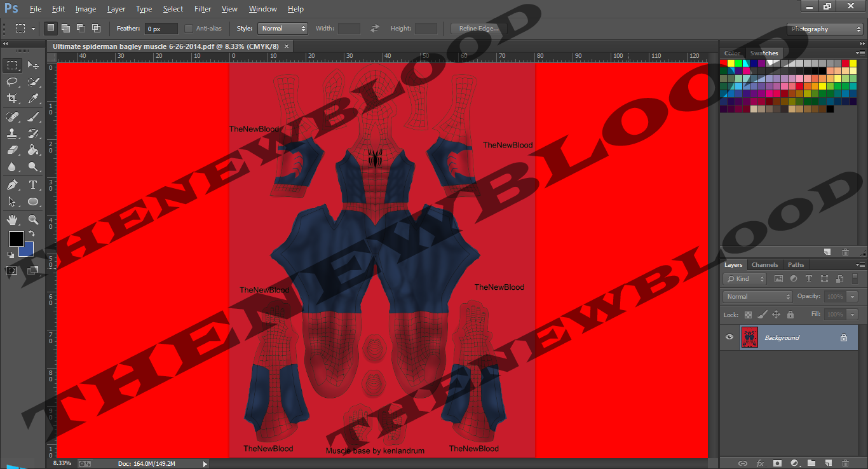Viewport: 868px width, 469px height.
Task: Click the Refine Edge button
Action: 478,29
